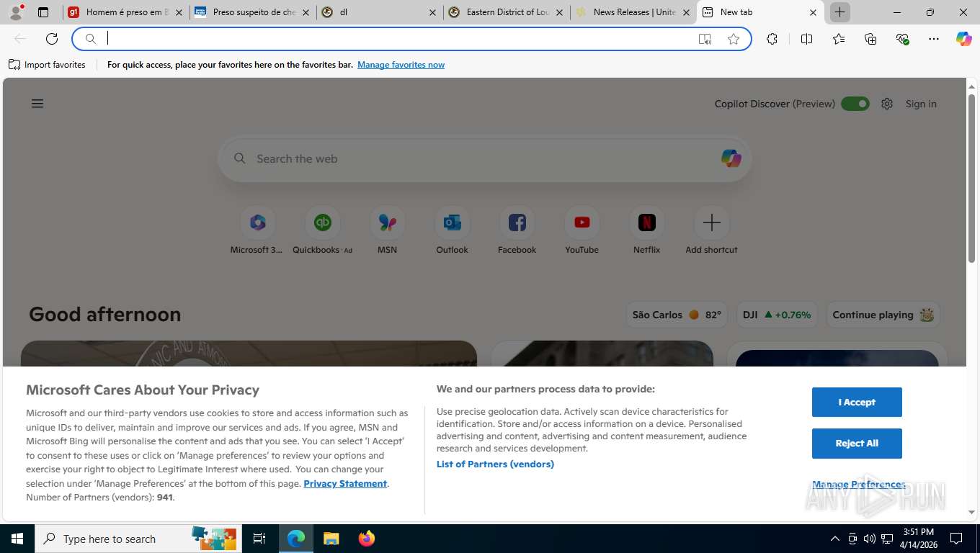Open the notification center icon
The width and height of the screenshot is (980, 553).
tap(956, 539)
